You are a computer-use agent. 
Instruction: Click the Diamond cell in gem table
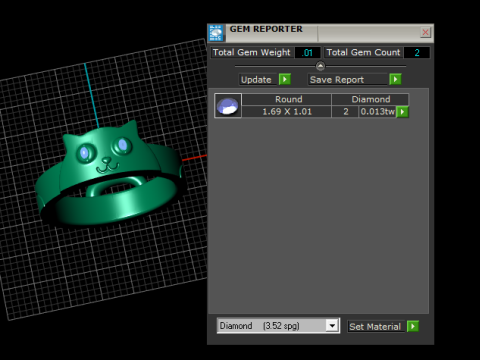pyautogui.click(x=370, y=99)
